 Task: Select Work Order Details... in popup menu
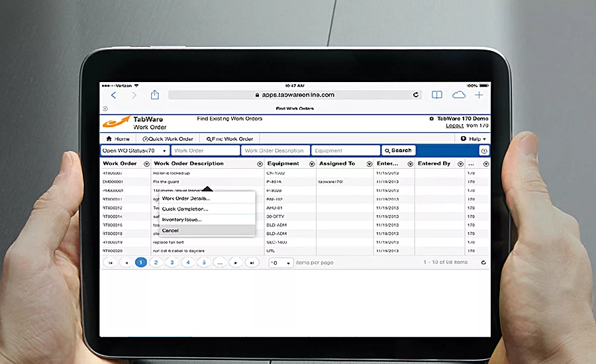(x=207, y=199)
